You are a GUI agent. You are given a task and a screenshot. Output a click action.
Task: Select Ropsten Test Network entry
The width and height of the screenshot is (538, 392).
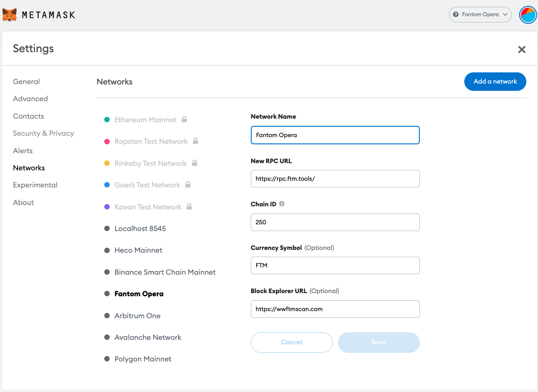[x=151, y=141]
